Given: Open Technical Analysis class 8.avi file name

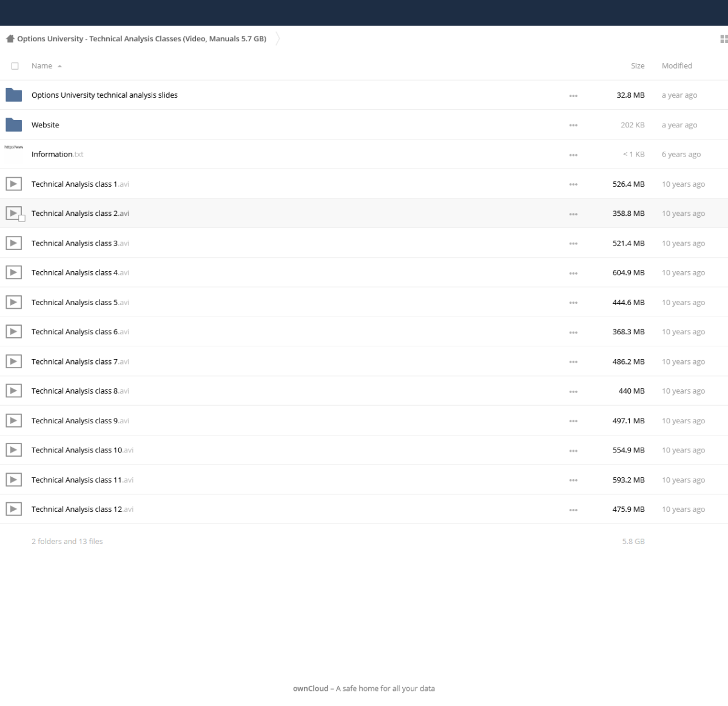Looking at the screenshot, I should tap(80, 391).
